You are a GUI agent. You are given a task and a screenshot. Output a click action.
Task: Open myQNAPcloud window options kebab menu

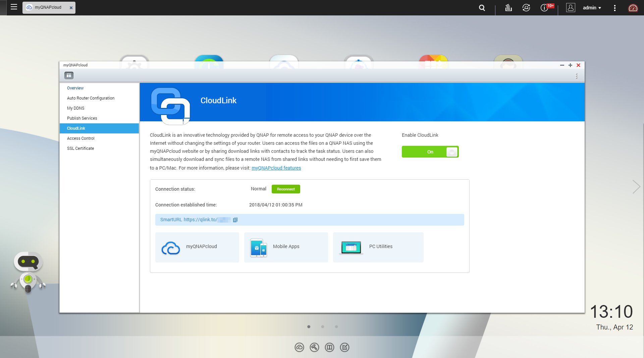[576, 76]
